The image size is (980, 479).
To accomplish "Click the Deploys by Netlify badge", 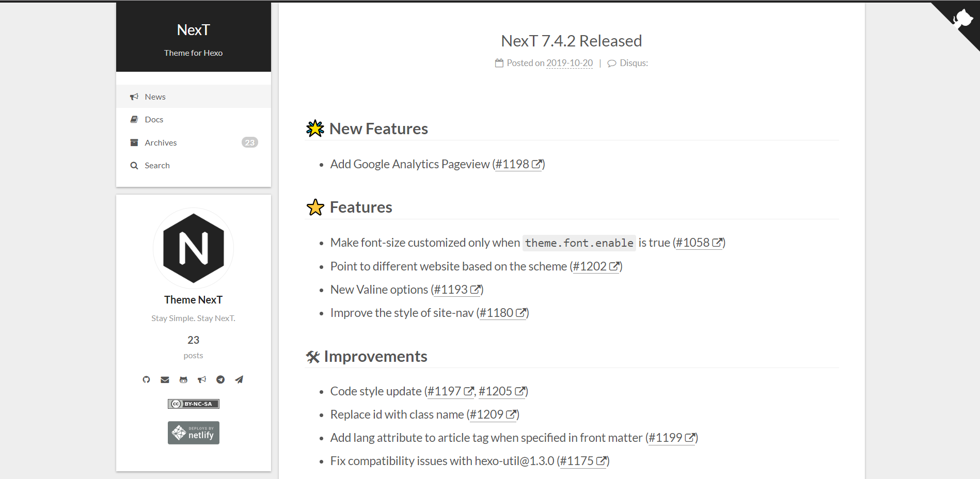I will coord(193,433).
